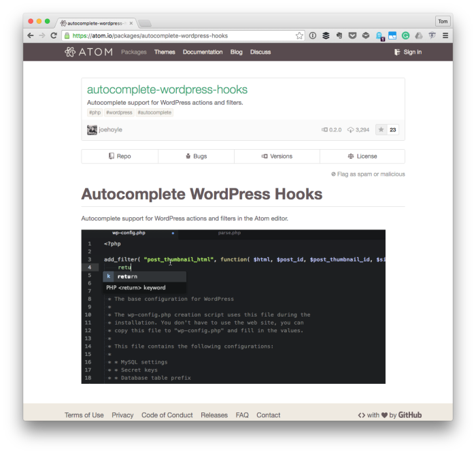Image resolution: width=476 pixels, height=454 pixels.
Task: Open the Ghostery ghost extension
Action: [379, 36]
